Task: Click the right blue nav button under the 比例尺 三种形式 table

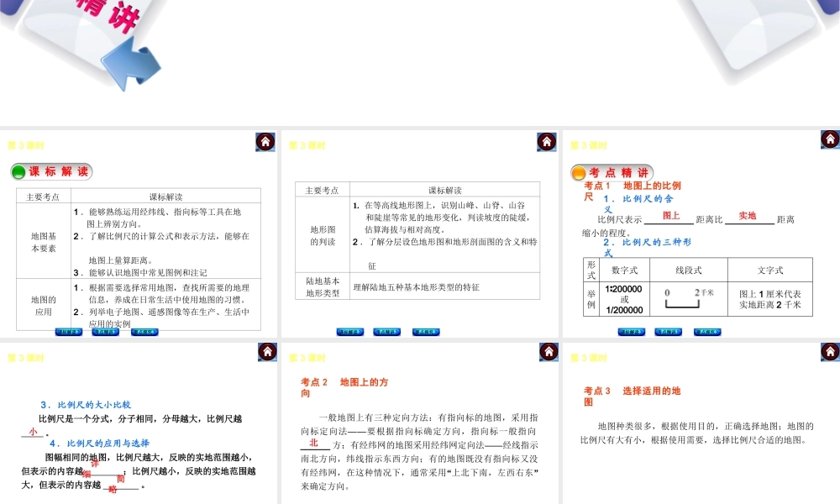Action: tap(707, 332)
